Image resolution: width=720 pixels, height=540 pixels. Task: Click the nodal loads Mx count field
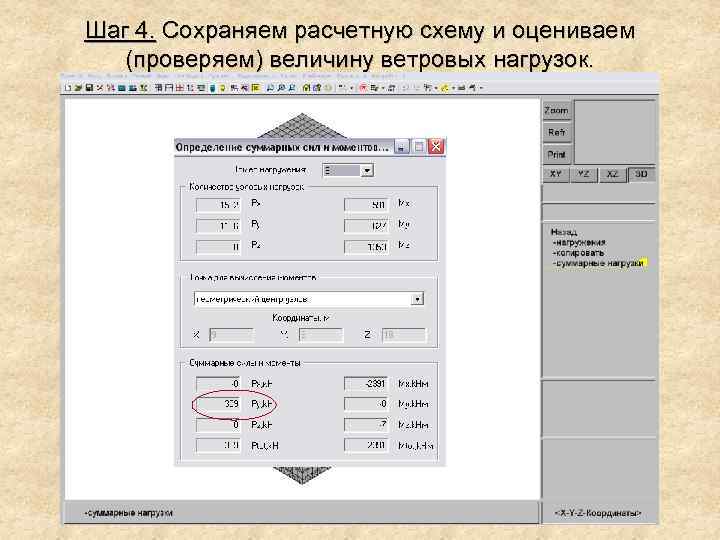366,205
